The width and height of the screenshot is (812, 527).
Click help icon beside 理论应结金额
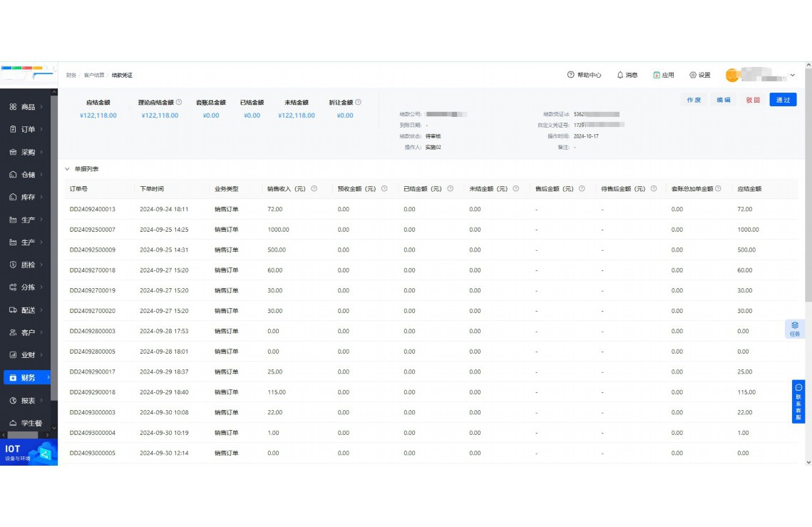179,102
